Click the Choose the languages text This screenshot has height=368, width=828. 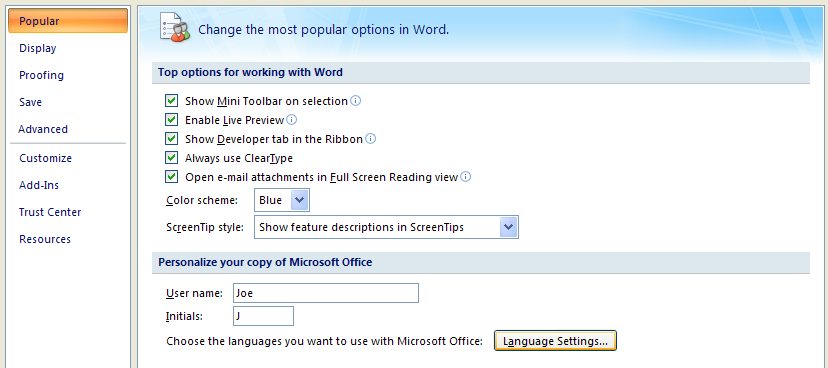(x=325, y=341)
